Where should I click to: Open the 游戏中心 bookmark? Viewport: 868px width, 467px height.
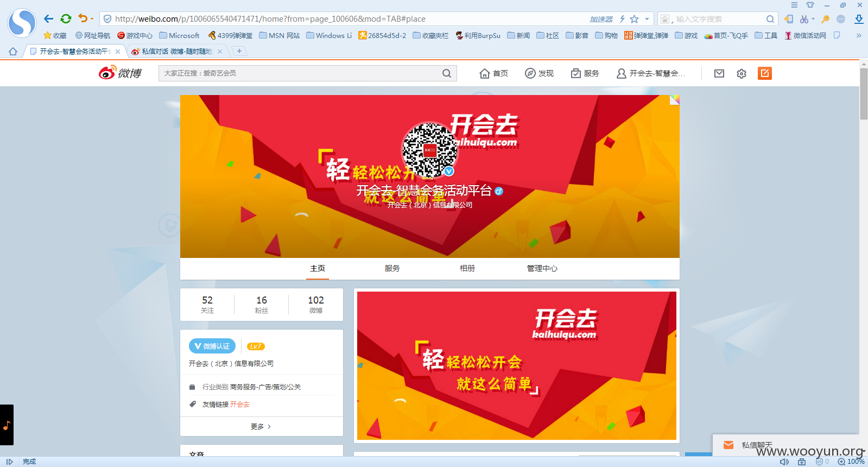135,35
